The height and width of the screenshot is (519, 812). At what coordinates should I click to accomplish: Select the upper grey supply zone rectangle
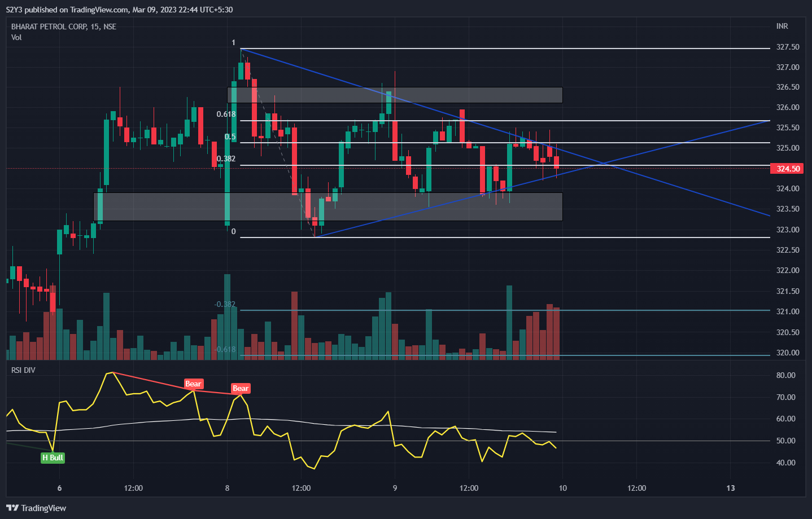[x=395, y=95]
